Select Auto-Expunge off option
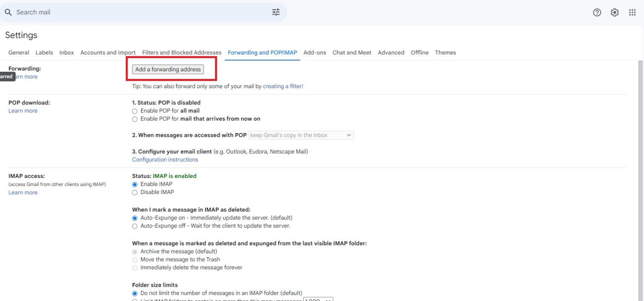Image resolution: width=644 pixels, height=301 pixels. 135,226
